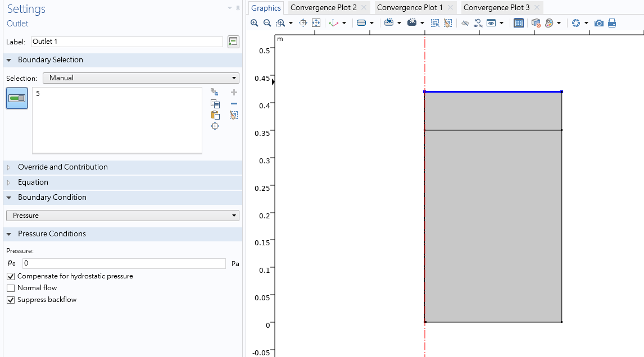The width and height of the screenshot is (644, 357).
Task: Click the pressure p0 input field
Action: (124, 263)
